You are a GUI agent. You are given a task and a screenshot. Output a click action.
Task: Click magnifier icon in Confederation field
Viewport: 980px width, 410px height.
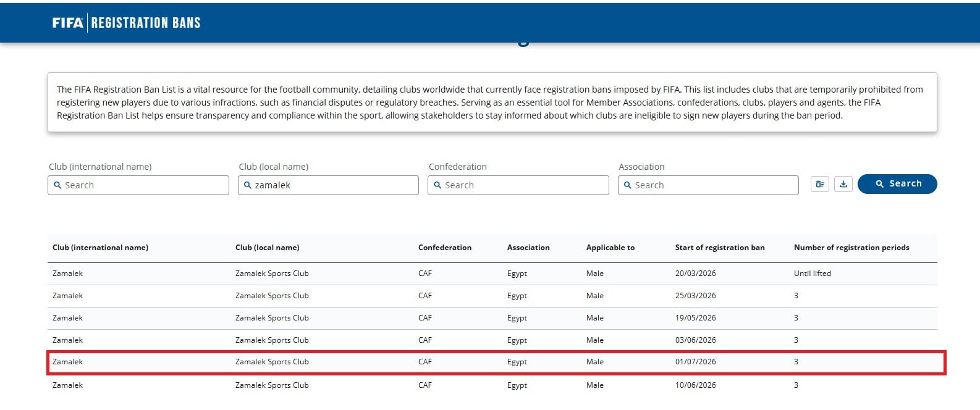[438, 185]
